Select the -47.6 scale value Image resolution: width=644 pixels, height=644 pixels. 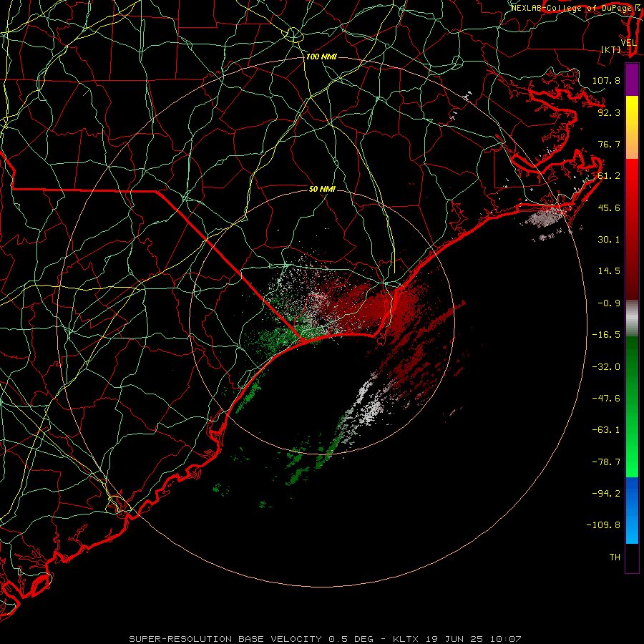606,399
